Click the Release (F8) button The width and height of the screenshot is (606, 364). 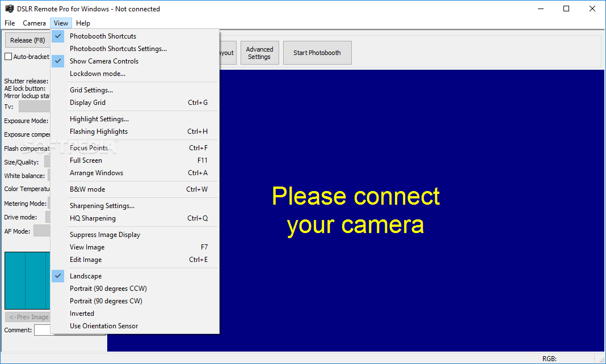point(27,40)
